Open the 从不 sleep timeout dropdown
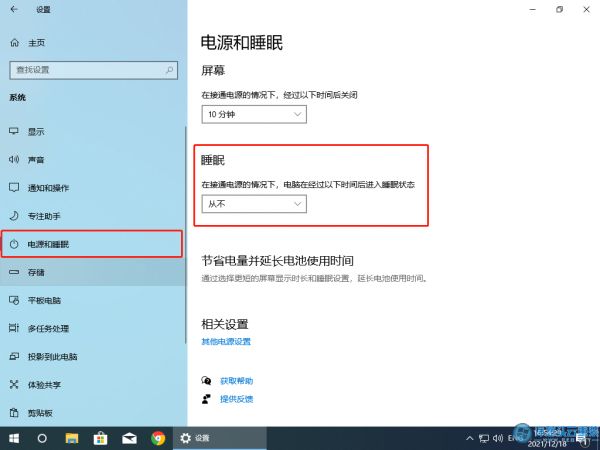The image size is (600, 450). [254, 204]
